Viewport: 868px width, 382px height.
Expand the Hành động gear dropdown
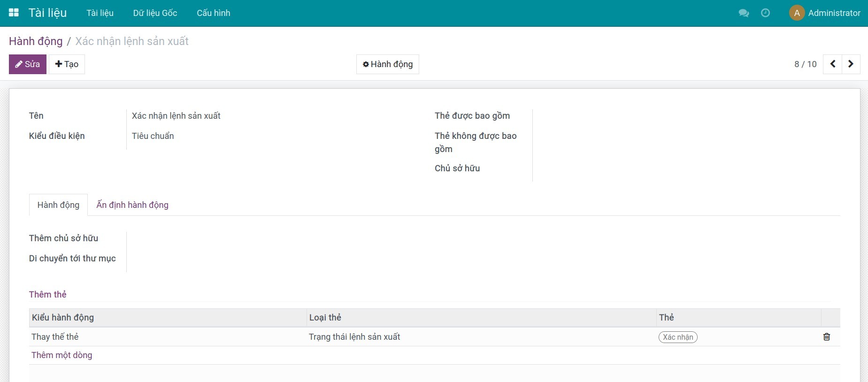[x=387, y=64]
